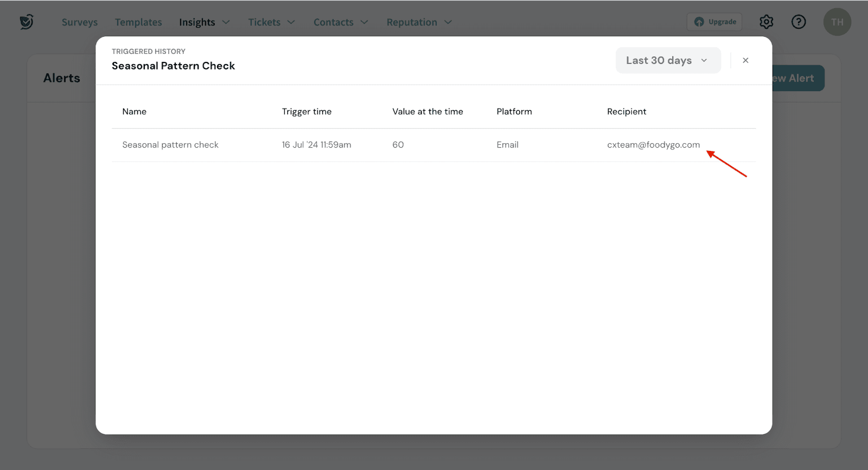Click the New Alert button
Image resolution: width=868 pixels, height=470 pixels.
coord(797,78)
